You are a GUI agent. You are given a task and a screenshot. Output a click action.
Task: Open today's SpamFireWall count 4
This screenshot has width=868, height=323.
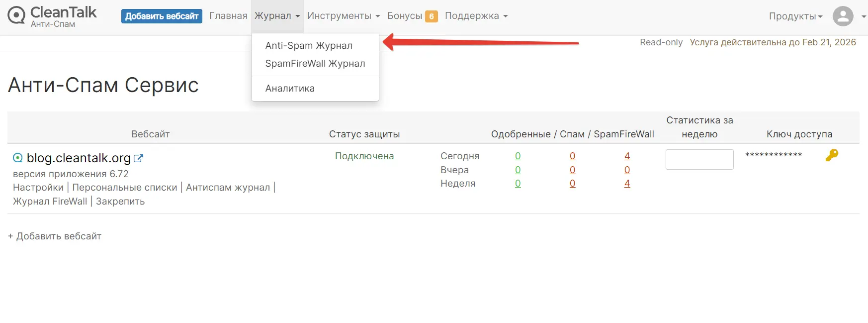[x=627, y=156]
